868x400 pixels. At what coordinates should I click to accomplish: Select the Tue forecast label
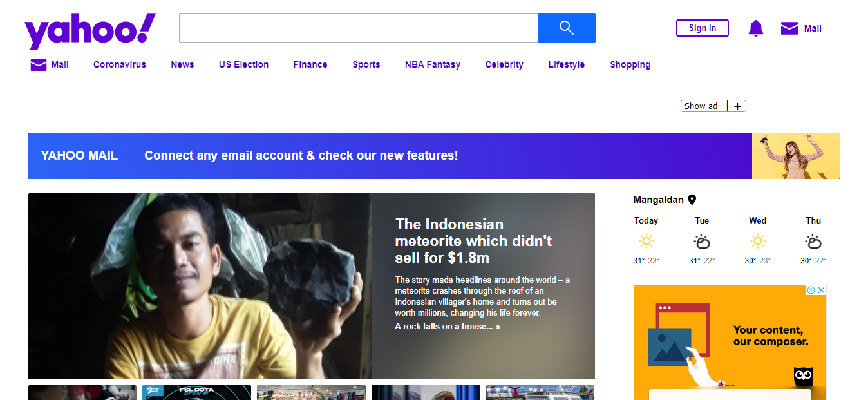702,220
